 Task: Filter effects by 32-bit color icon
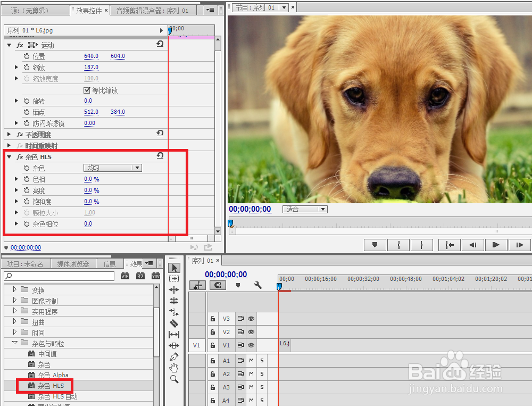(x=140, y=276)
